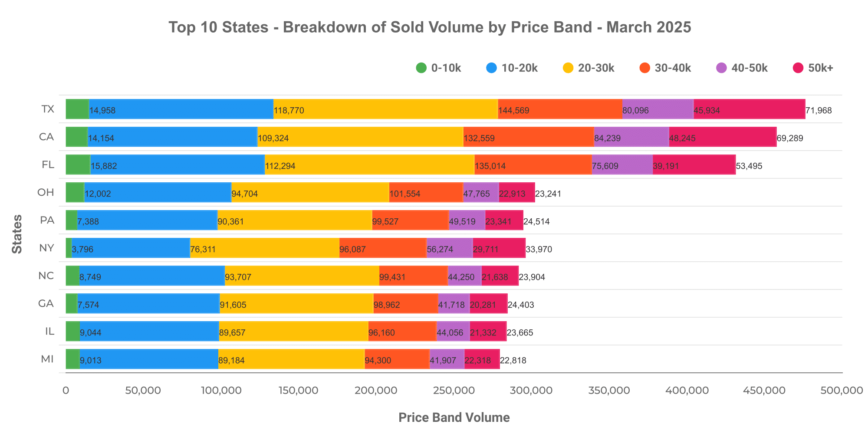Hide the 40-50k series via legend text
This screenshot has height=434, width=868.
point(750,68)
